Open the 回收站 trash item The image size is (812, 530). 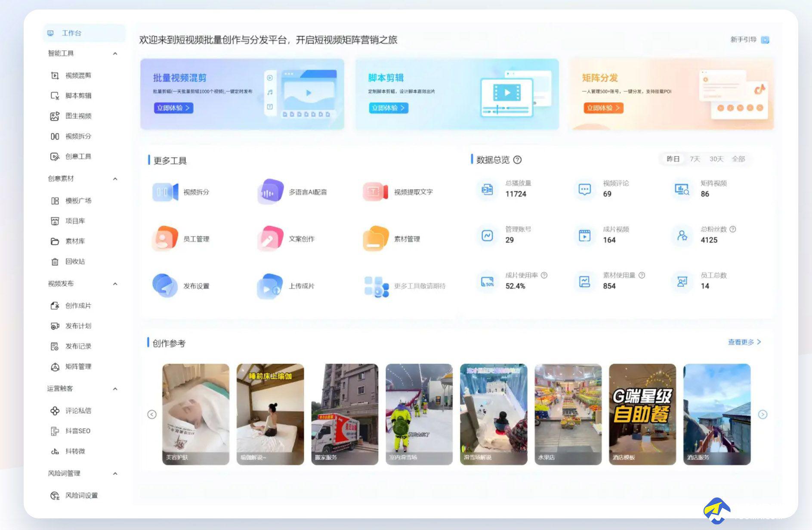click(68, 261)
